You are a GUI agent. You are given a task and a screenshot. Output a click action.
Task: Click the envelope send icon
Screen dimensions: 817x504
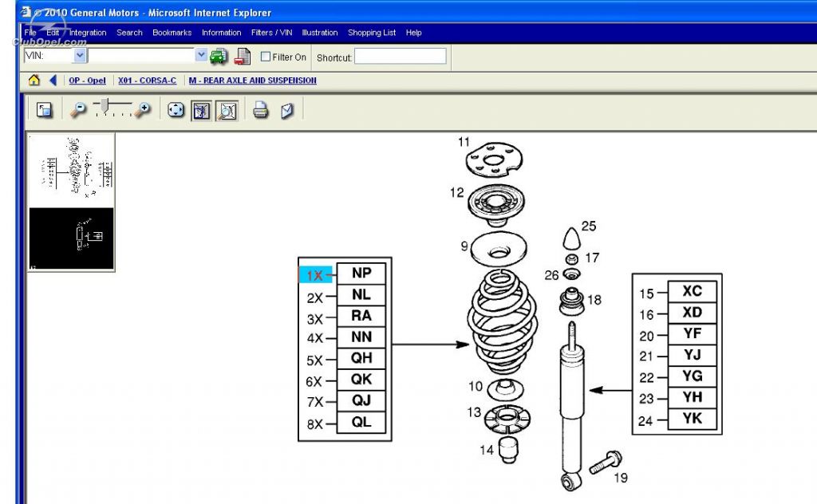pyautogui.click(x=287, y=110)
